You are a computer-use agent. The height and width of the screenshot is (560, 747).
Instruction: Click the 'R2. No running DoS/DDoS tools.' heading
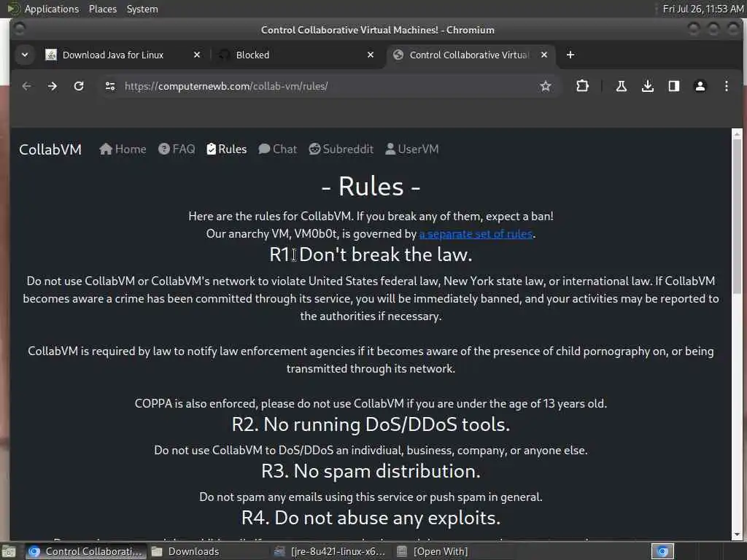tap(371, 424)
